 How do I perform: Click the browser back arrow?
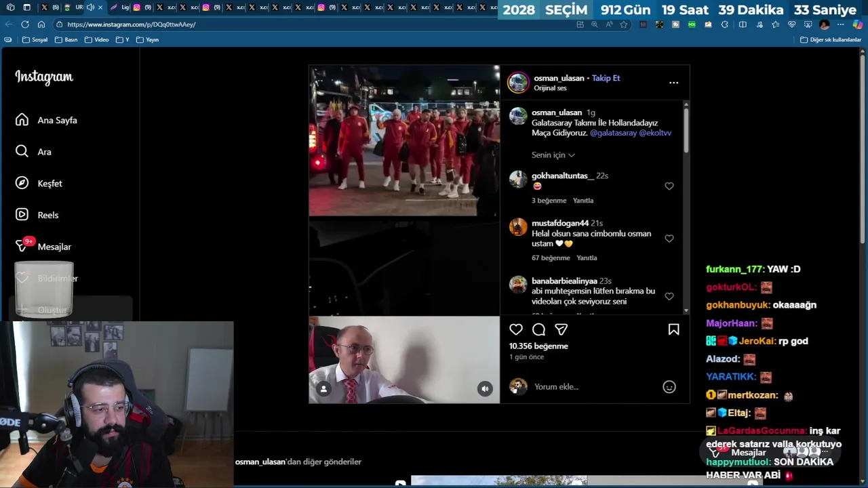point(9,24)
